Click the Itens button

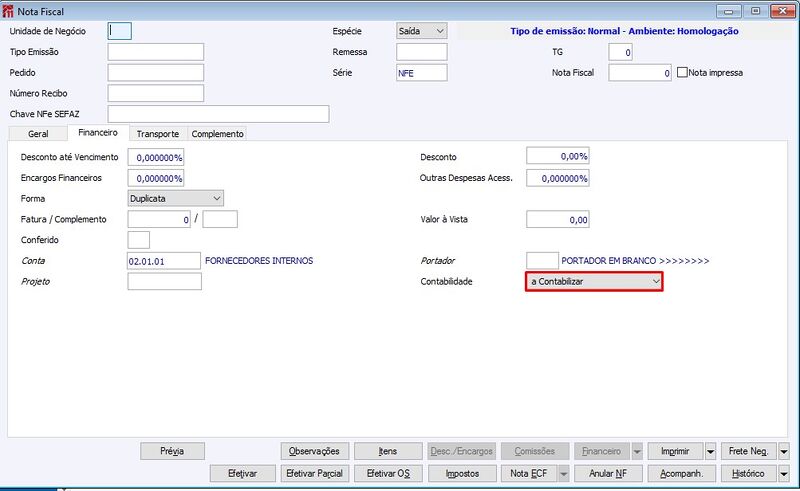tap(388, 451)
